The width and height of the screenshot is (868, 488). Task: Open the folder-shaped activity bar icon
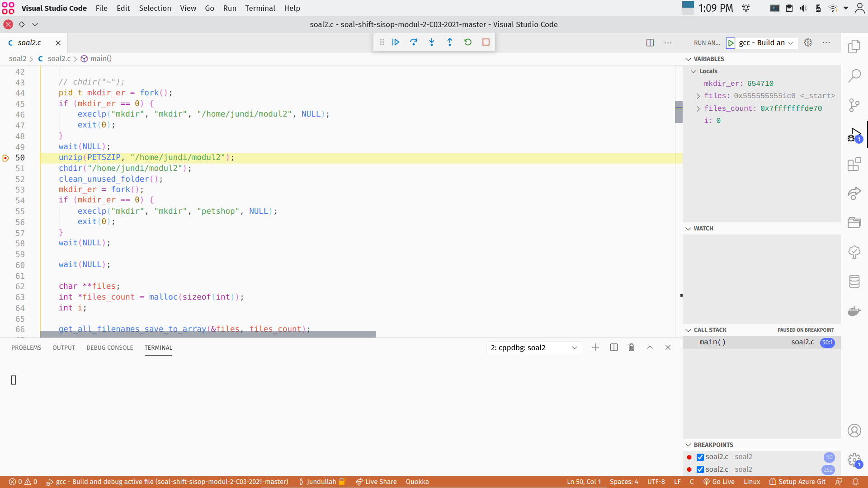(x=854, y=222)
